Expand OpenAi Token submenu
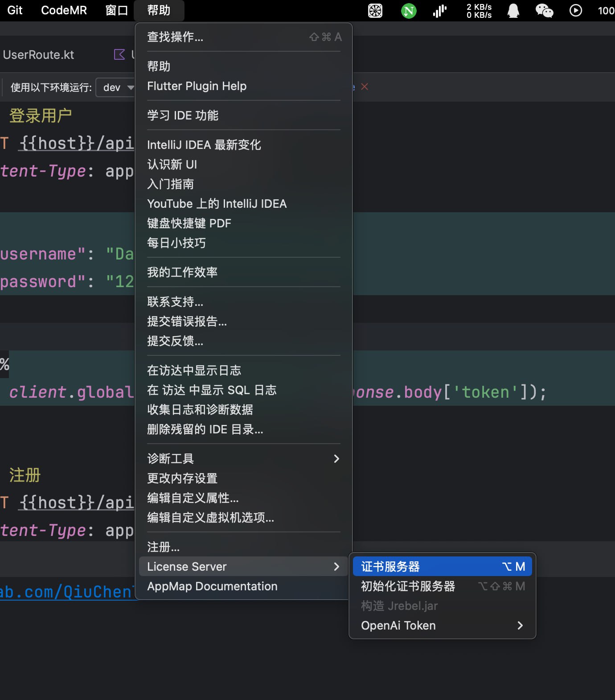 point(443,626)
